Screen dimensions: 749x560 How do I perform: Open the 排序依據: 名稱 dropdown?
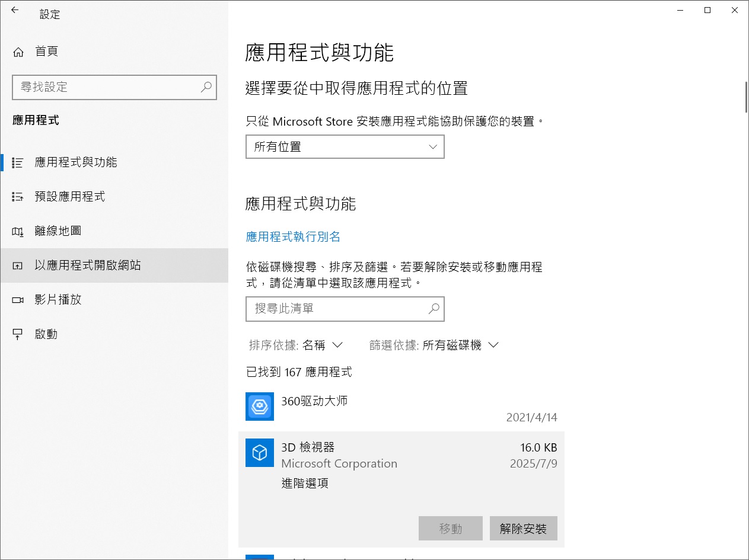pyautogui.click(x=296, y=345)
